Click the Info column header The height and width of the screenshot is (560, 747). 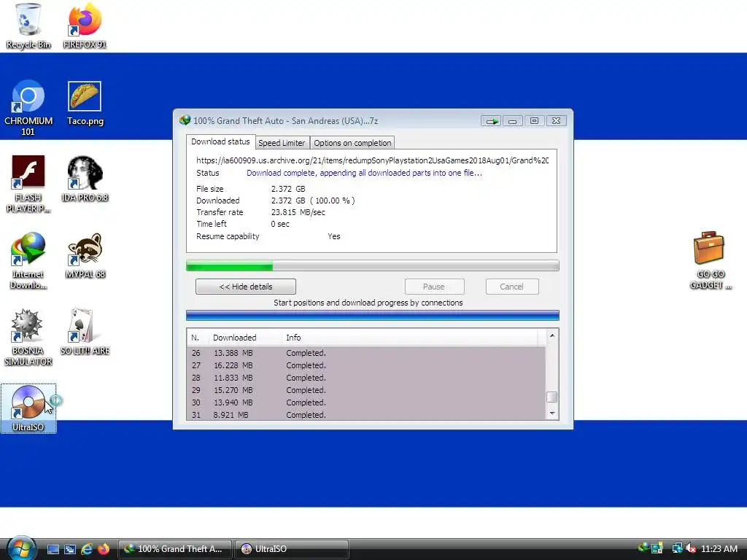[x=410, y=338]
